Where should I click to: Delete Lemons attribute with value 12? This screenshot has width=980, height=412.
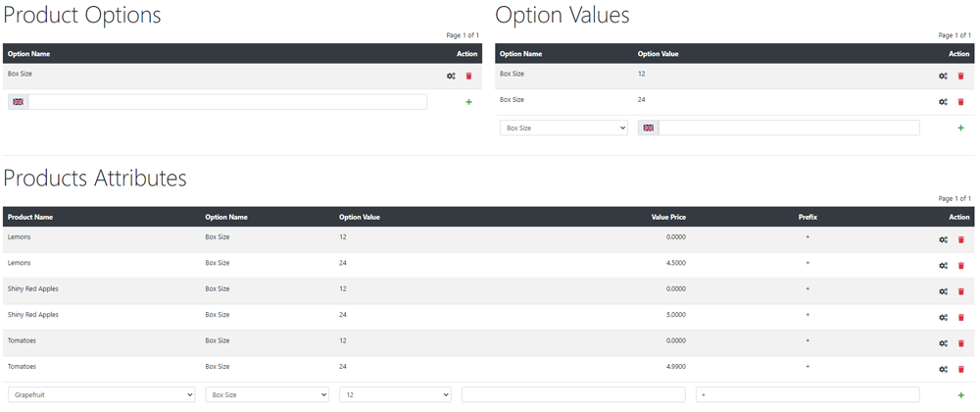961,239
